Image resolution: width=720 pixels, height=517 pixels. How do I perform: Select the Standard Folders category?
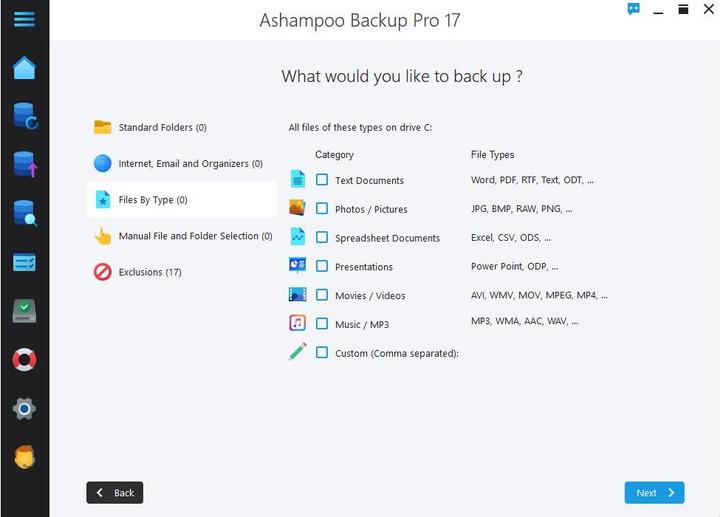[162, 128]
